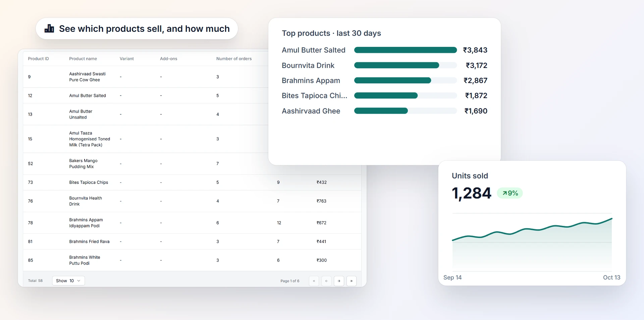Click the Add-ons column header
Image resolution: width=644 pixels, height=320 pixels.
point(168,59)
